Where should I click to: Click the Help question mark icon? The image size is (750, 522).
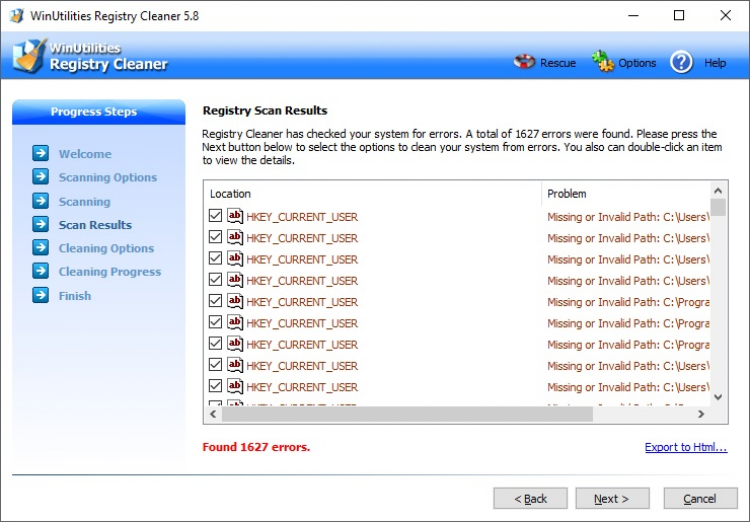tap(681, 62)
